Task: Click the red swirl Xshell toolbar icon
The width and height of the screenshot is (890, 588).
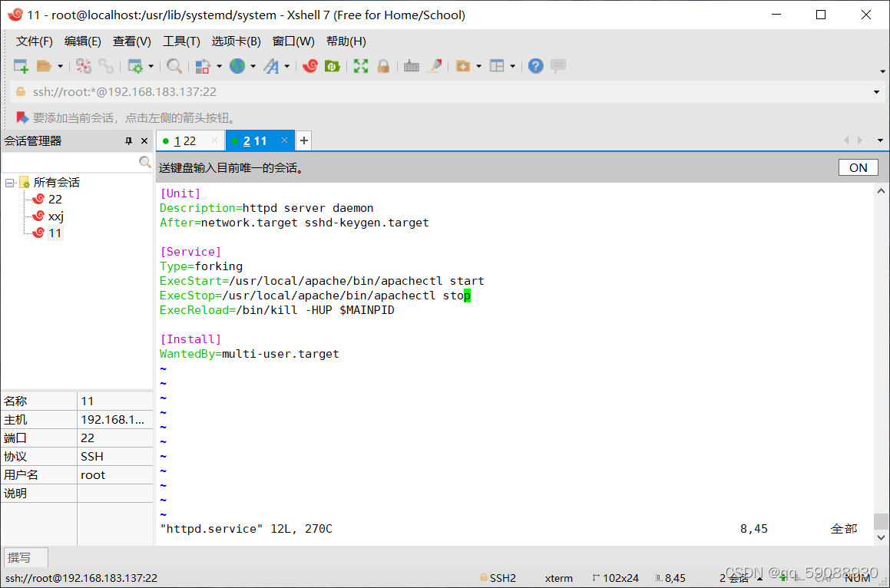Action: pyautogui.click(x=310, y=67)
